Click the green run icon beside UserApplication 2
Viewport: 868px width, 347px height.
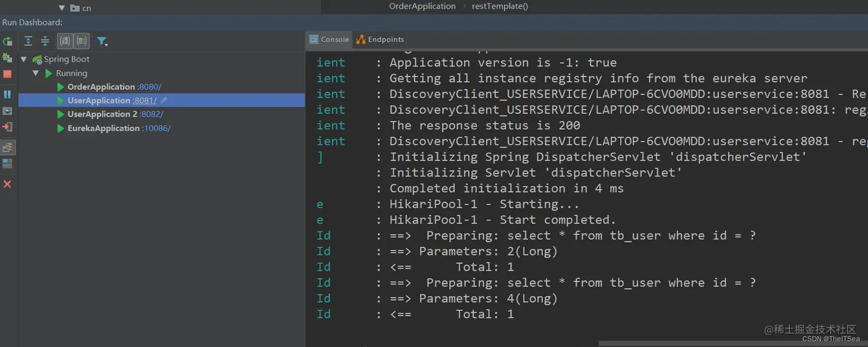60,114
